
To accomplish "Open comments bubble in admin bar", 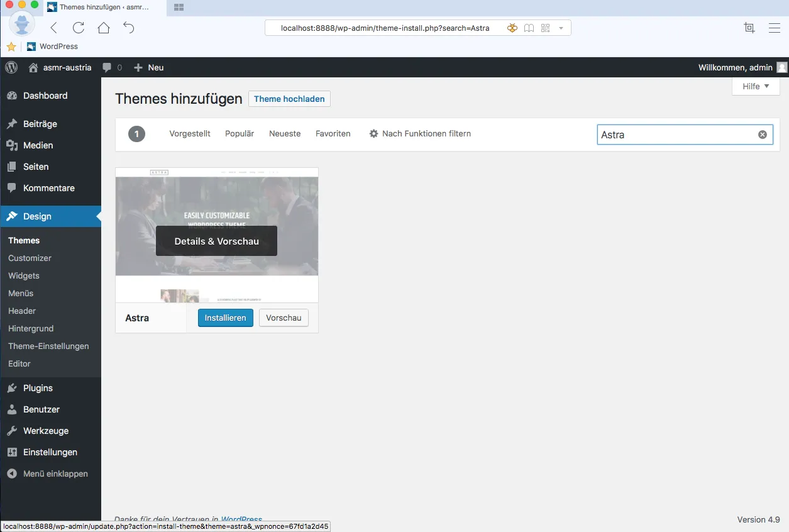I will click(x=112, y=67).
